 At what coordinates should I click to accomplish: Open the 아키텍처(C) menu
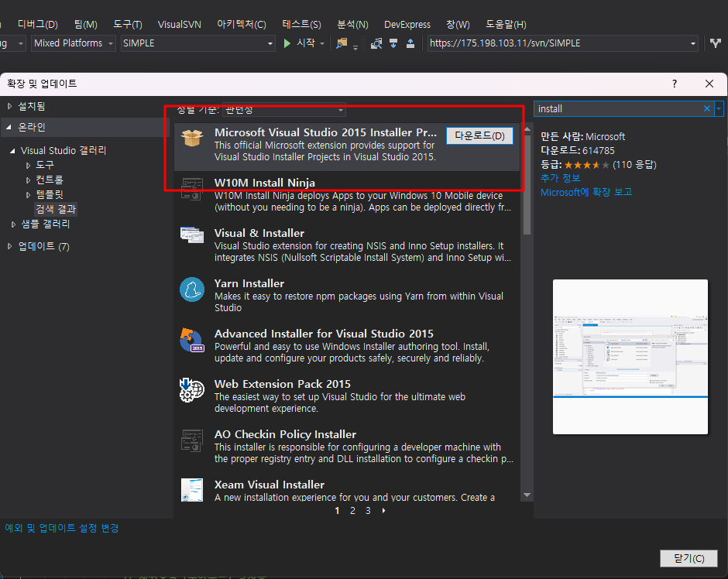click(x=242, y=24)
